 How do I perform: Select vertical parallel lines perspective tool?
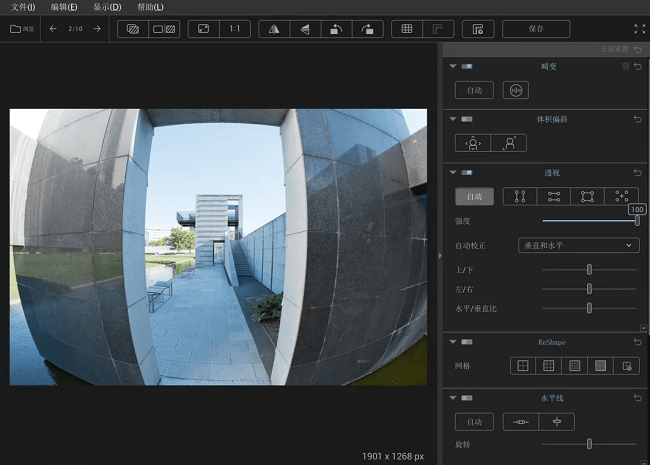(519, 196)
